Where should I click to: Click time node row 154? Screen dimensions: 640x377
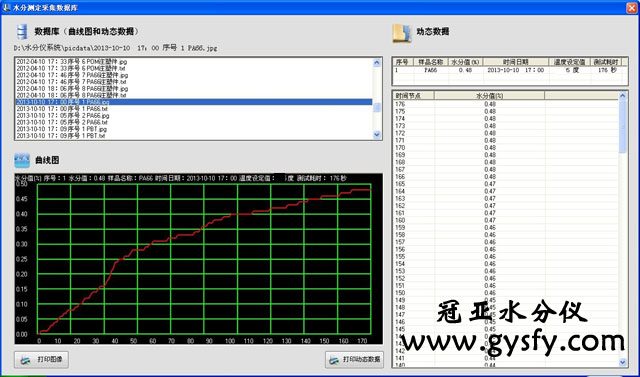(506, 264)
